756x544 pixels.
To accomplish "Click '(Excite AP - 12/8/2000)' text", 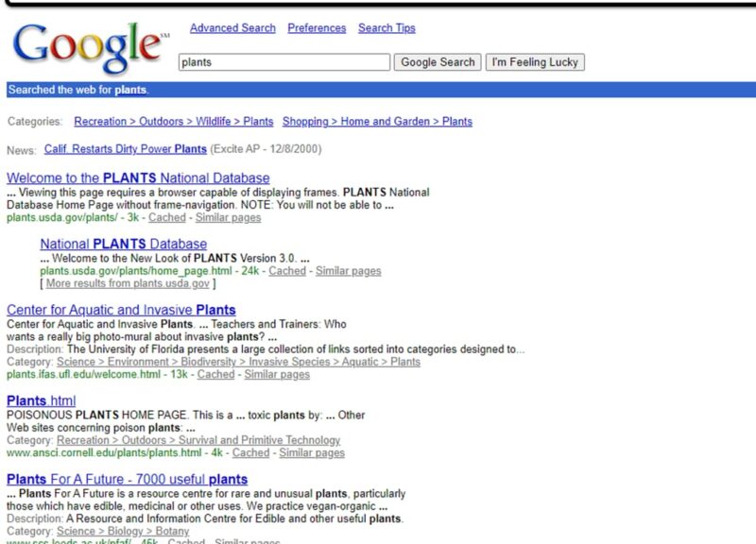I will pyautogui.click(x=266, y=149).
